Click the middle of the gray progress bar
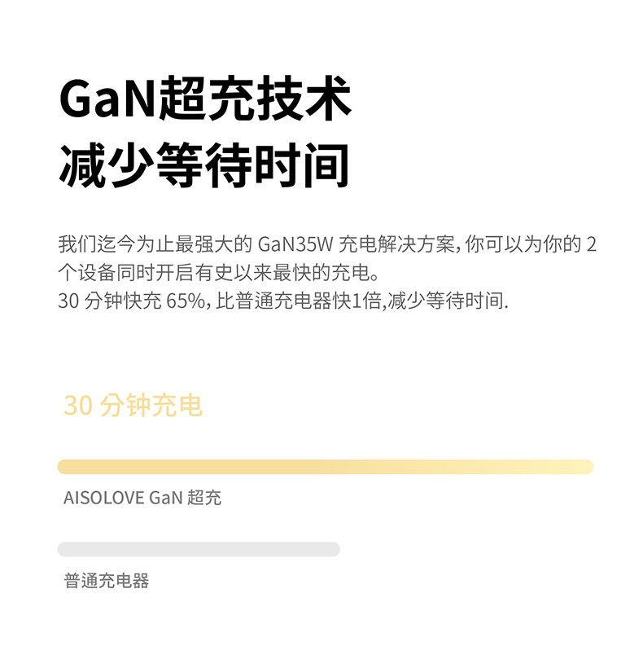The height and width of the screenshot is (672, 643). (x=199, y=549)
